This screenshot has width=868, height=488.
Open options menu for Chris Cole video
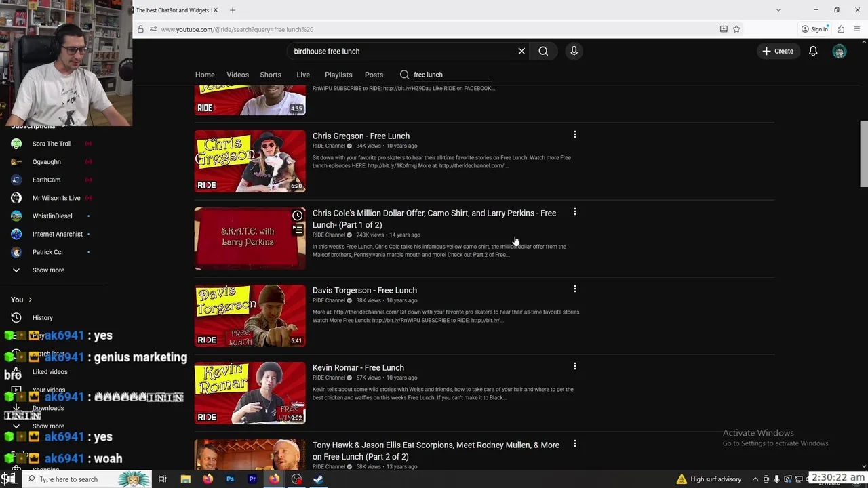[x=574, y=212]
